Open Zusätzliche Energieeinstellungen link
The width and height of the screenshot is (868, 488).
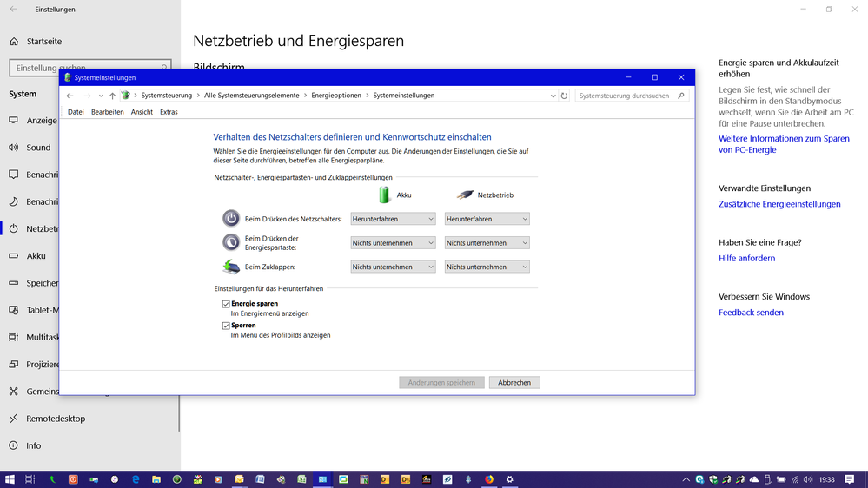pyautogui.click(x=779, y=204)
